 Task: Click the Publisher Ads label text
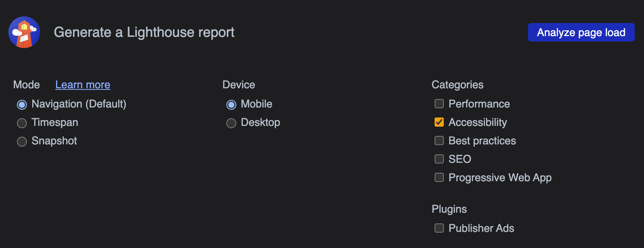tap(481, 228)
